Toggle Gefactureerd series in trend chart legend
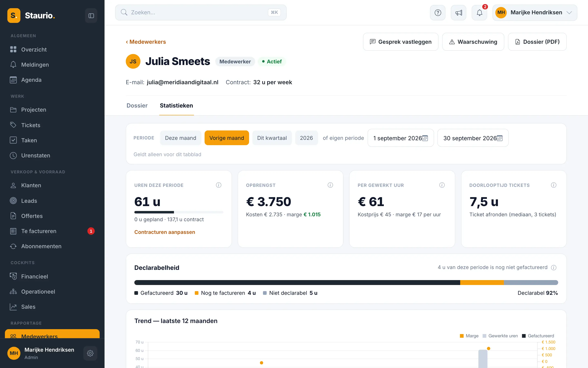The width and height of the screenshot is (588, 368). (x=538, y=336)
